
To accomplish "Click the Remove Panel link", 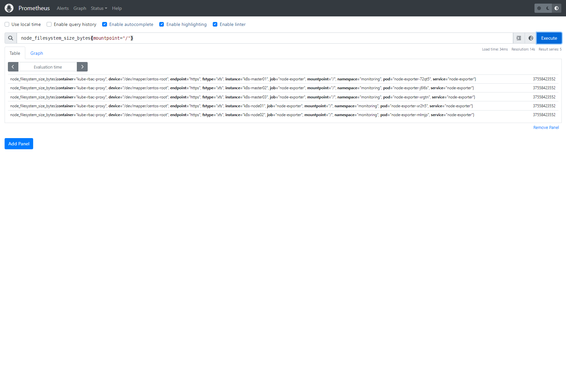I will [546, 128].
